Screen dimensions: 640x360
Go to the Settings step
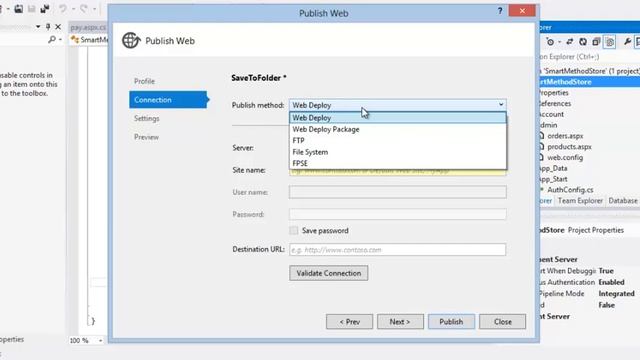point(147,118)
